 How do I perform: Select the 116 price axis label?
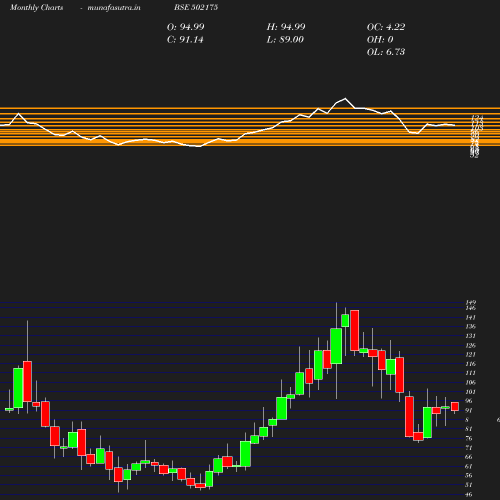coord(470,364)
